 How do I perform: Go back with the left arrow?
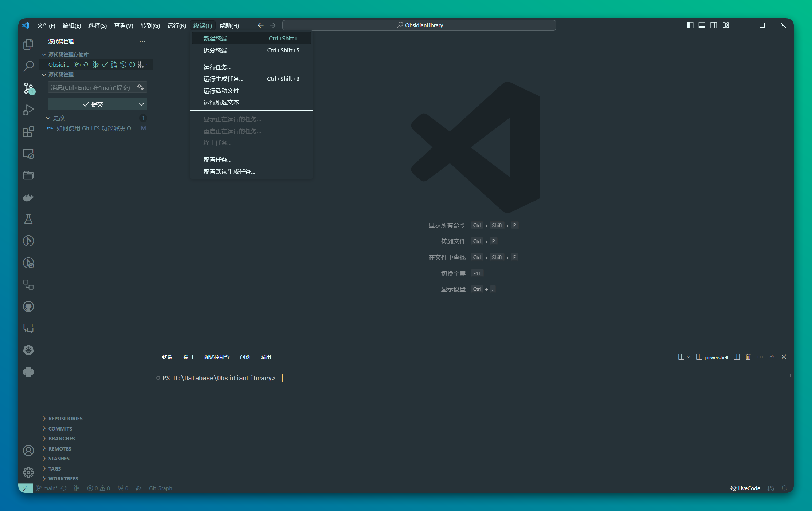[x=260, y=25]
